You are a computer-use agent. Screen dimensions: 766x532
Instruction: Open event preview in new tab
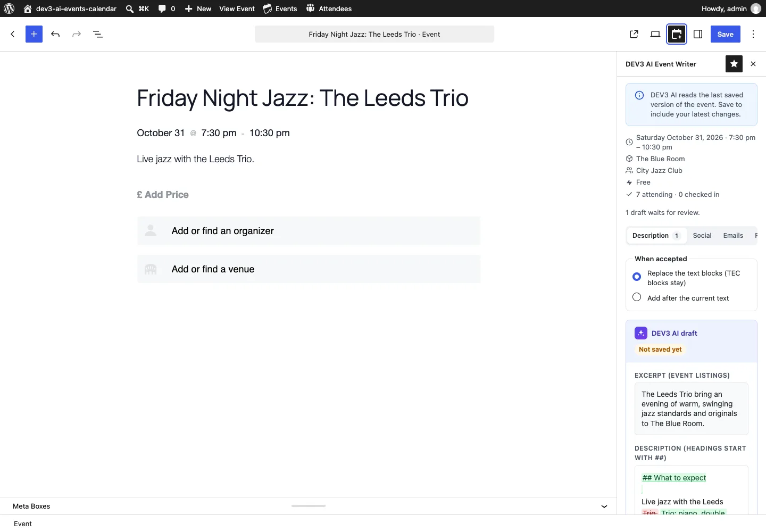pyautogui.click(x=634, y=34)
